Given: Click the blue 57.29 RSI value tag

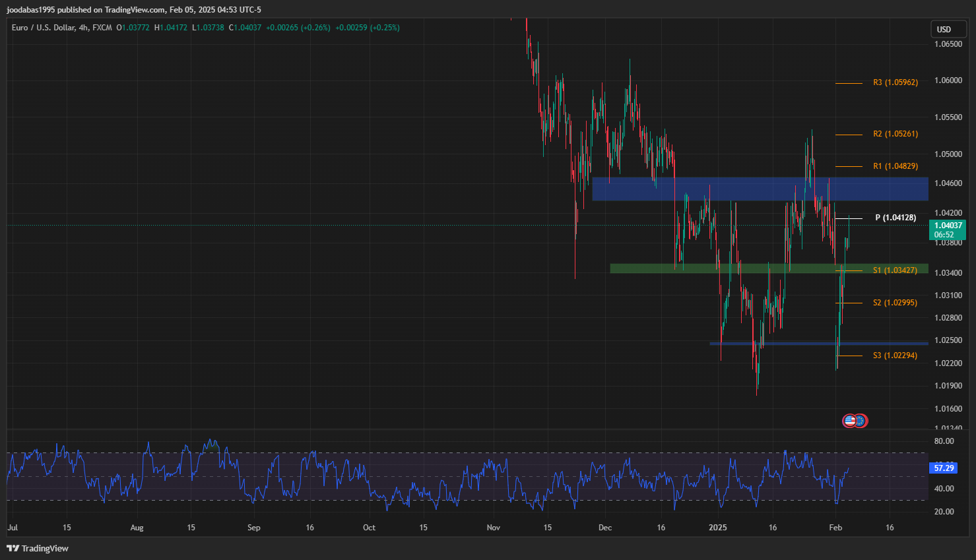Looking at the screenshot, I should [944, 468].
